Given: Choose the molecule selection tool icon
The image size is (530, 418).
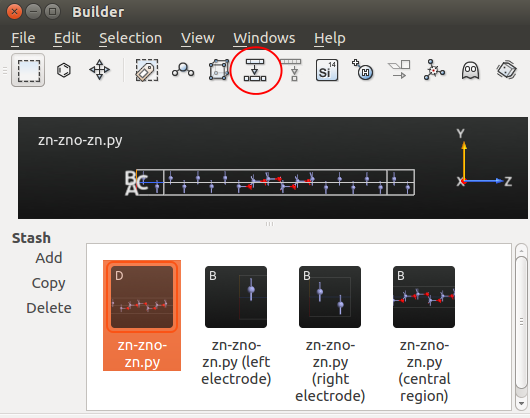Looking at the screenshot, I should coord(64,70).
